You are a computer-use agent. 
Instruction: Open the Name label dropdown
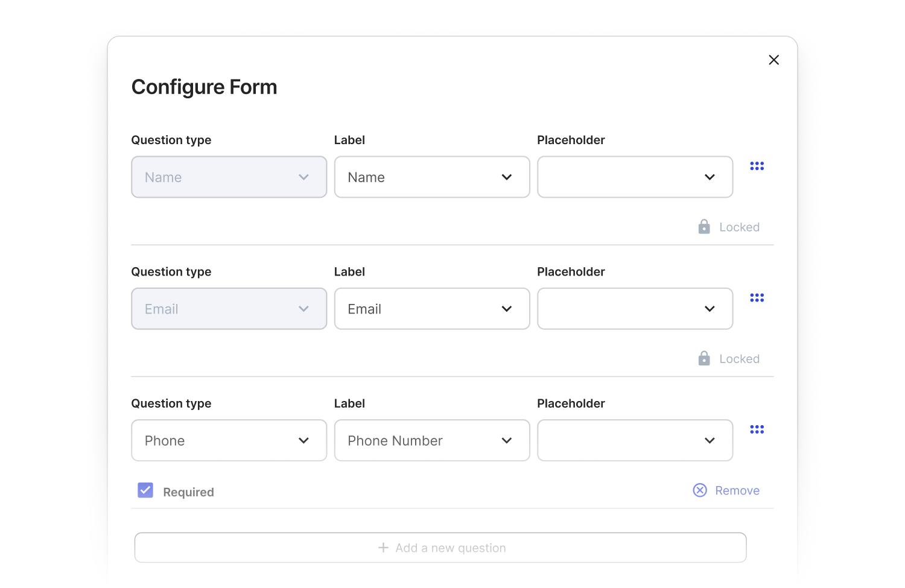click(x=432, y=177)
